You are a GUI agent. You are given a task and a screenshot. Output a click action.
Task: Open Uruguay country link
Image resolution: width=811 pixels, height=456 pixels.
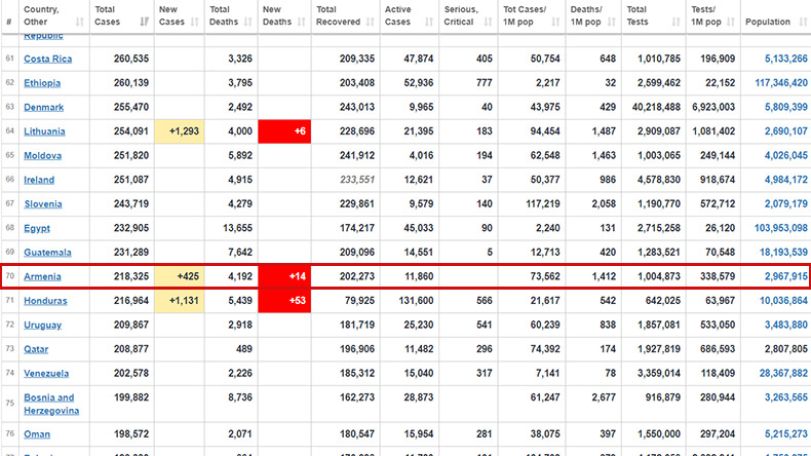(42, 325)
